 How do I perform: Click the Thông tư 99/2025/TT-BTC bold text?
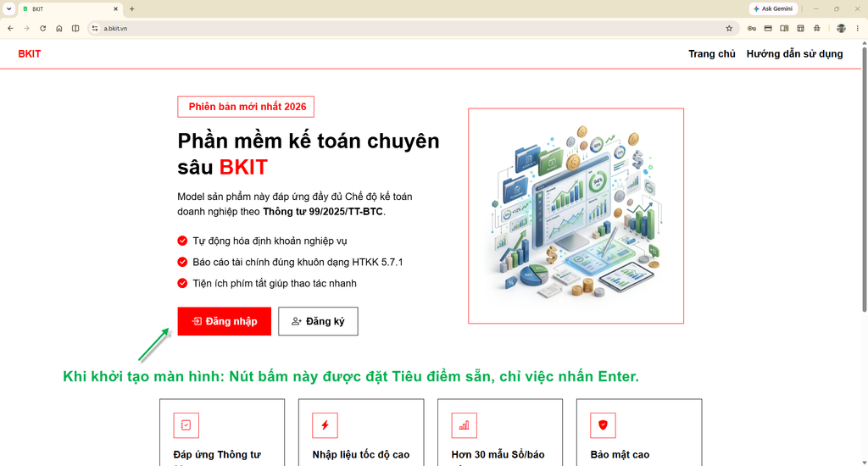pyautogui.click(x=323, y=212)
